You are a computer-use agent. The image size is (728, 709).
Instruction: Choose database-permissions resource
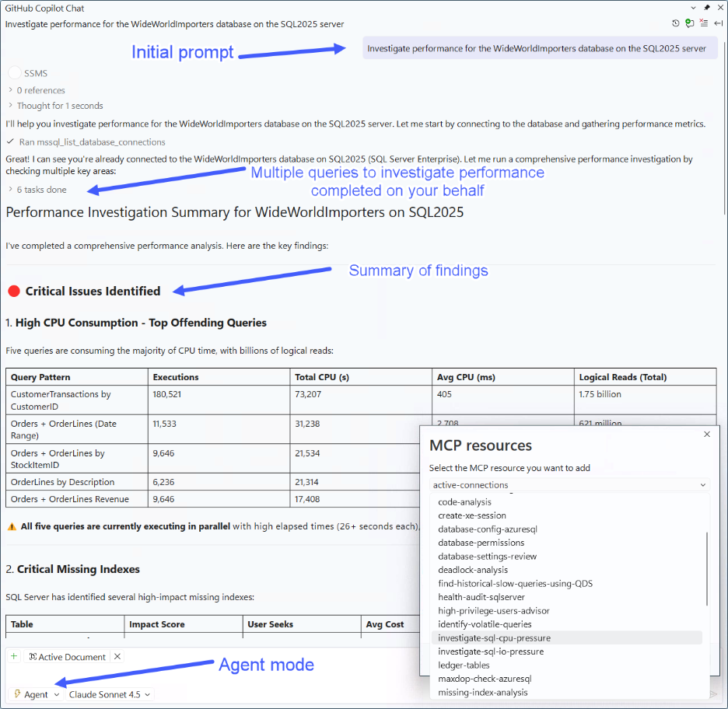click(481, 543)
